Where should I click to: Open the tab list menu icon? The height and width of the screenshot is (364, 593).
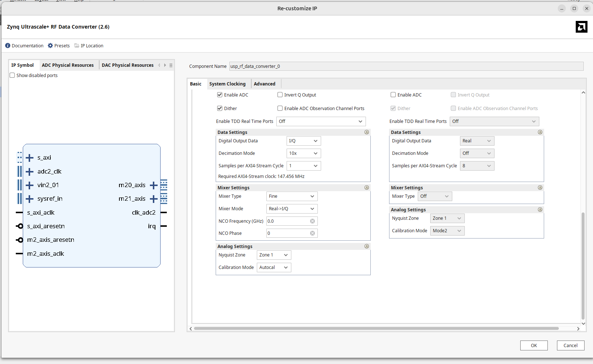pos(171,65)
